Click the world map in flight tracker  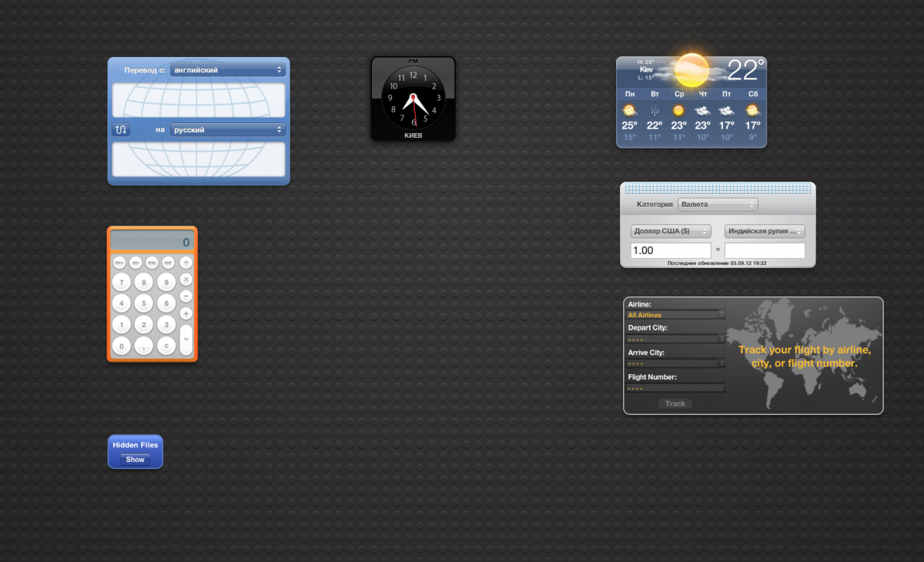click(805, 355)
